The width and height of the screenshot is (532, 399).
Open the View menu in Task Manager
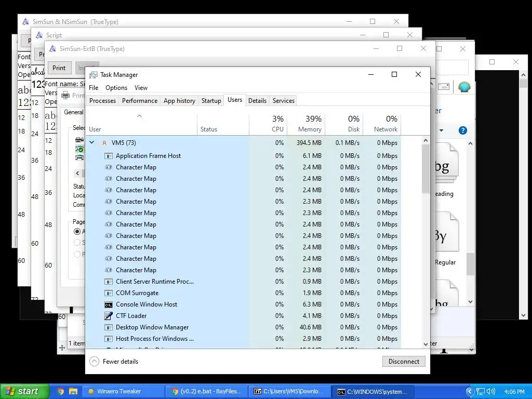141,88
